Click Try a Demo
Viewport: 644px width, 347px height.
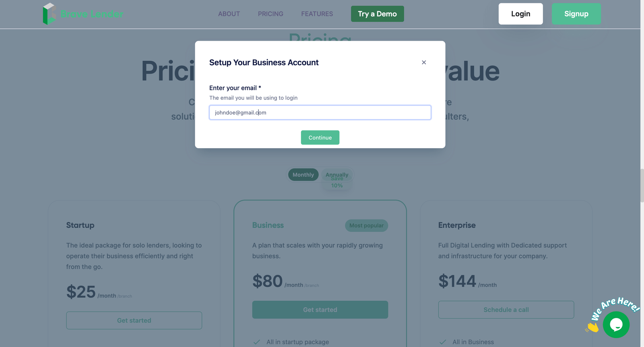[377, 14]
